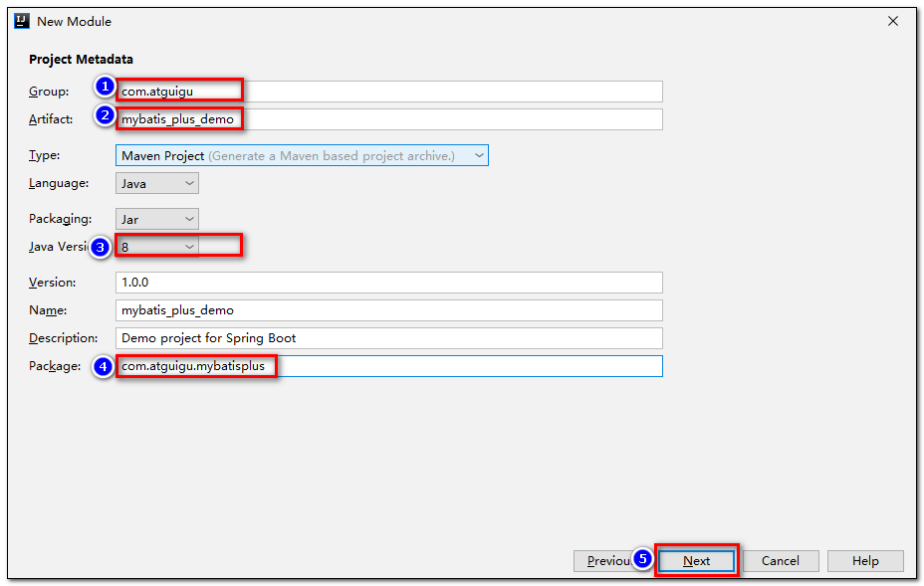
Task: Cancel the New Module wizard
Action: click(781, 561)
